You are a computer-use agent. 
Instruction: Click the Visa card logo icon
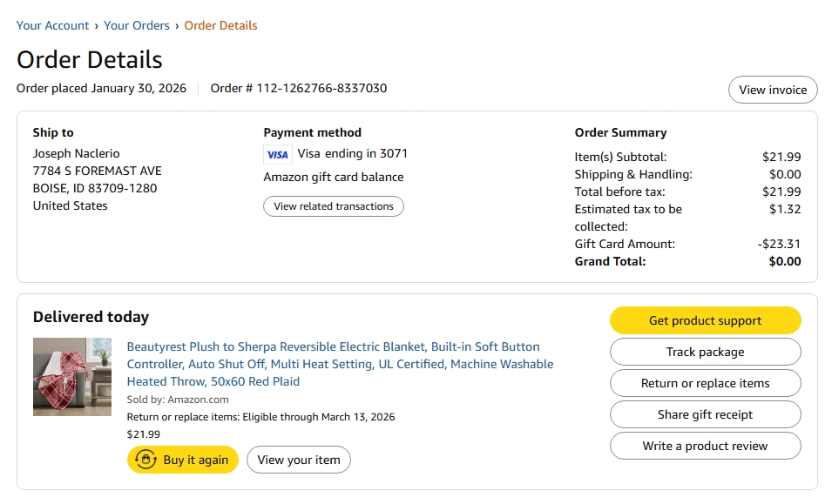pos(278,155)
